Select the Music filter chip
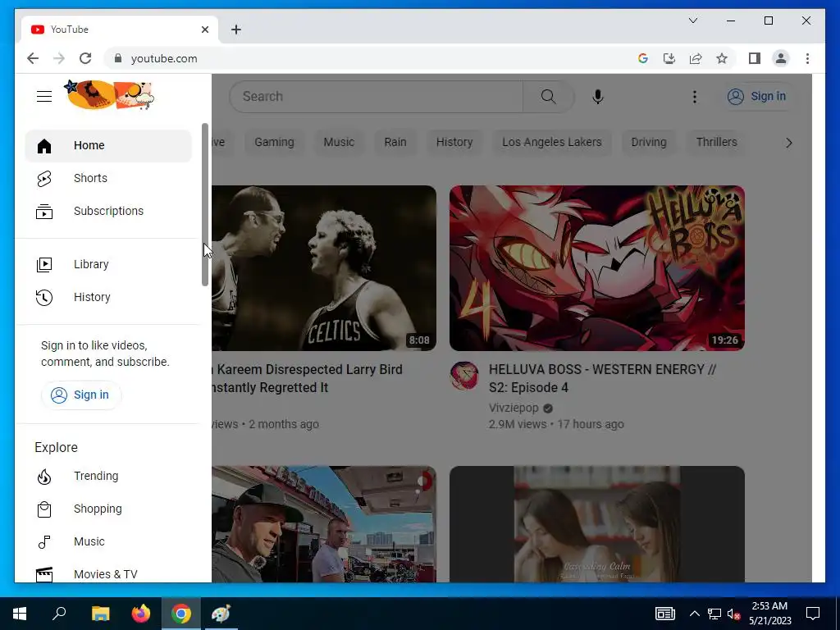The image size is (840, 630). [x=339, y=143]
